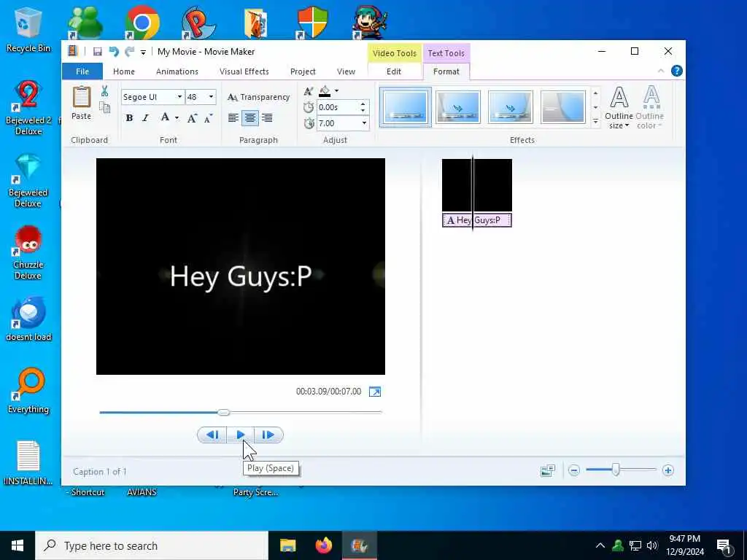Screen dimensions: 747x560
Task: Open the Outline color dropdown
Action: [x=650, y=108]
